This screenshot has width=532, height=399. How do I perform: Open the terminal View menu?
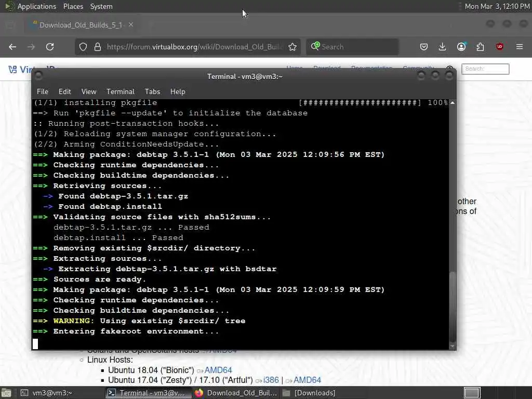point(89,91)
